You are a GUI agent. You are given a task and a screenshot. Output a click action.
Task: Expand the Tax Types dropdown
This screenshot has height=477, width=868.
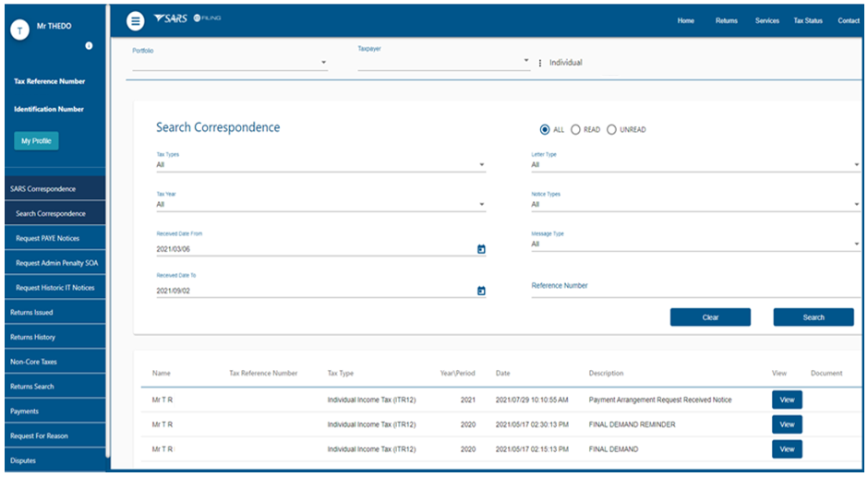[319, 165]
